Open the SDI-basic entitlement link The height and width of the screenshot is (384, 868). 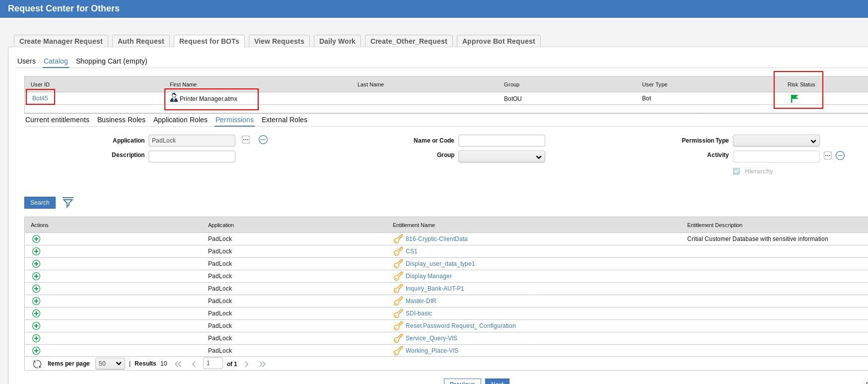pos(419,313)
